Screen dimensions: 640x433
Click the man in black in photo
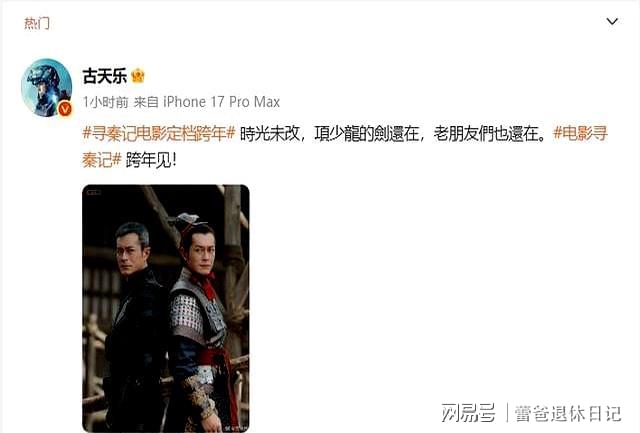click(x=133, y=322)
